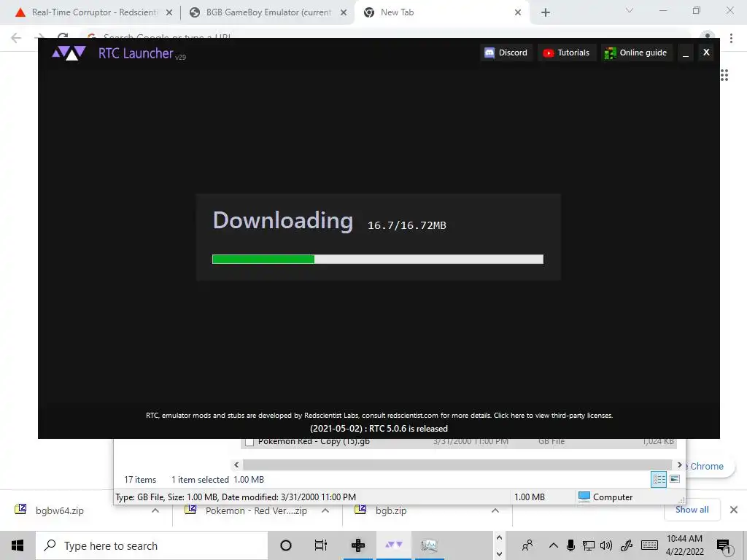The image size is (747, 560).
Task: Close the New Tab tab
Action: coord(518,13)
